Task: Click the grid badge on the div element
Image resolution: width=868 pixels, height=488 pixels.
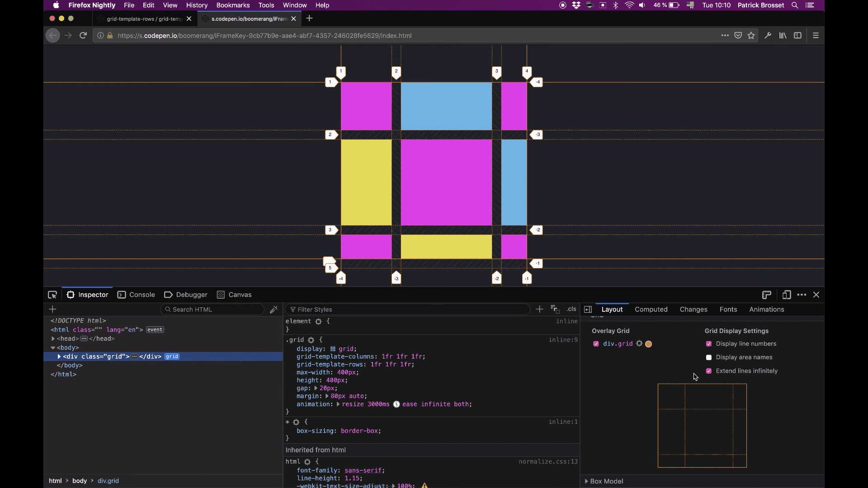Action: pyautogui.click(x=172, y=357)
